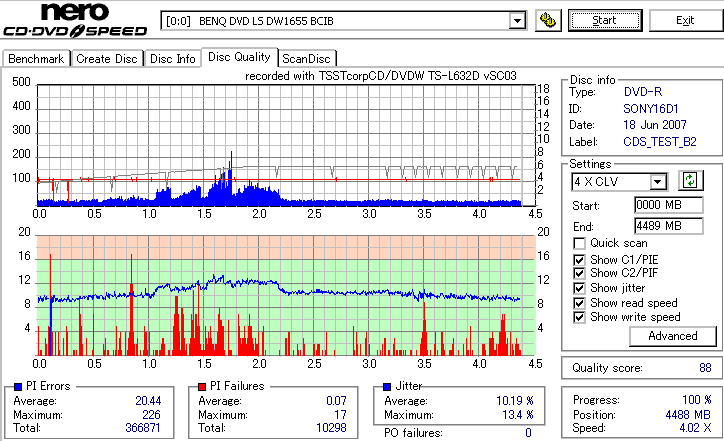Screen dimensions: 724x441
Task: Click the Quality score value 88
Action: (705, 368)
